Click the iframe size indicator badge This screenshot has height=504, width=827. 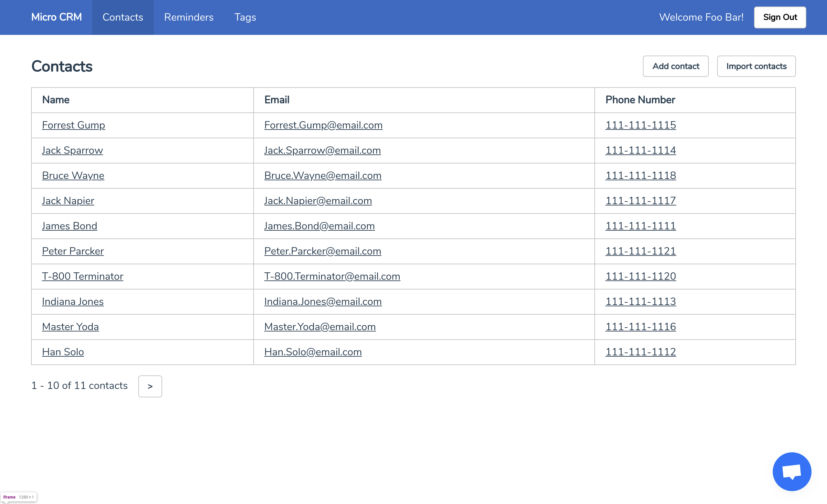click(x=18, y=497)
